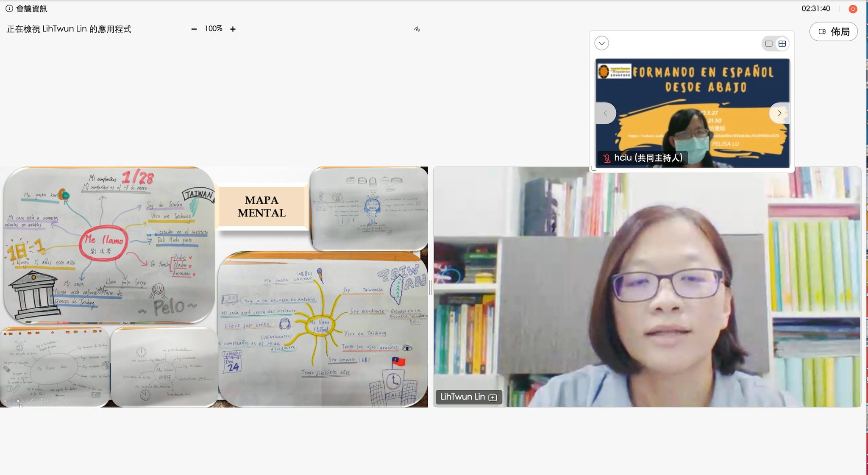Click the see-all-slides icon on slideshow

(x=43, y=401)
